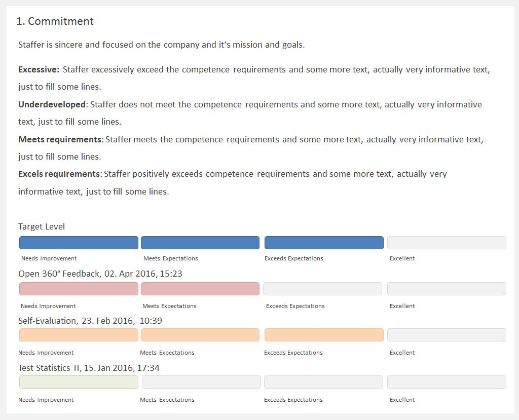519x420 pixels.
Task: Select Meets Expectations bar in Open 360° Feedback
Action: pos(200,289)
